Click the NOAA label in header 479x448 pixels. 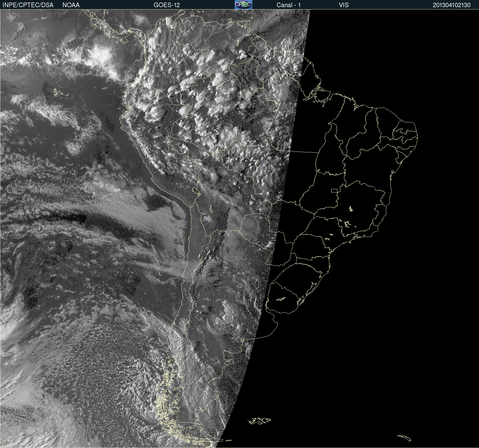tap(71, 5)
